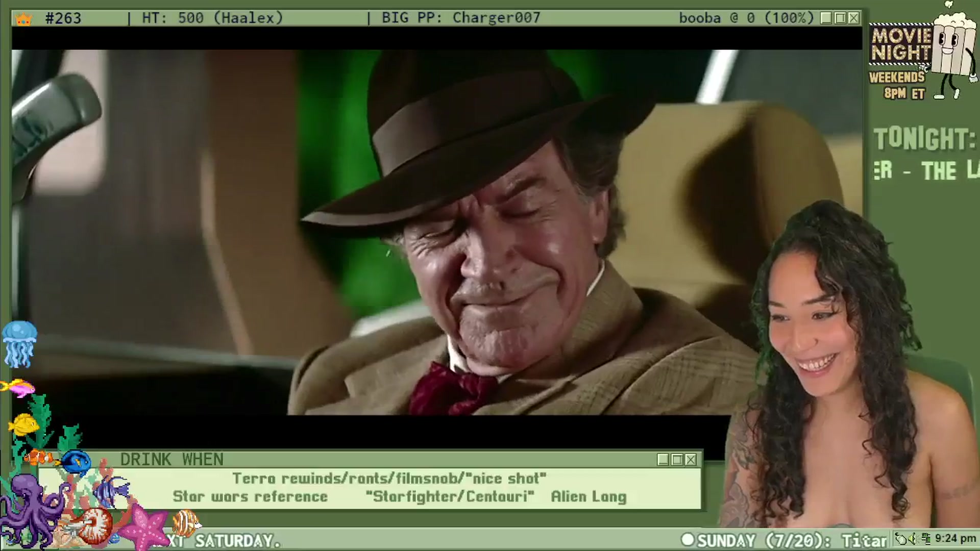The width and height of the screenshot is (980, 551).
Task: Click the white dot before SUNDAY ticker
Action: tap(688, 539)
